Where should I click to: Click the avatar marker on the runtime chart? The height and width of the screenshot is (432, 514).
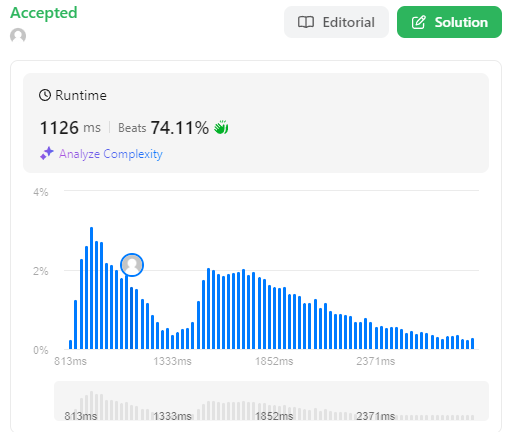pyautogui.click(x=132, y=265)
